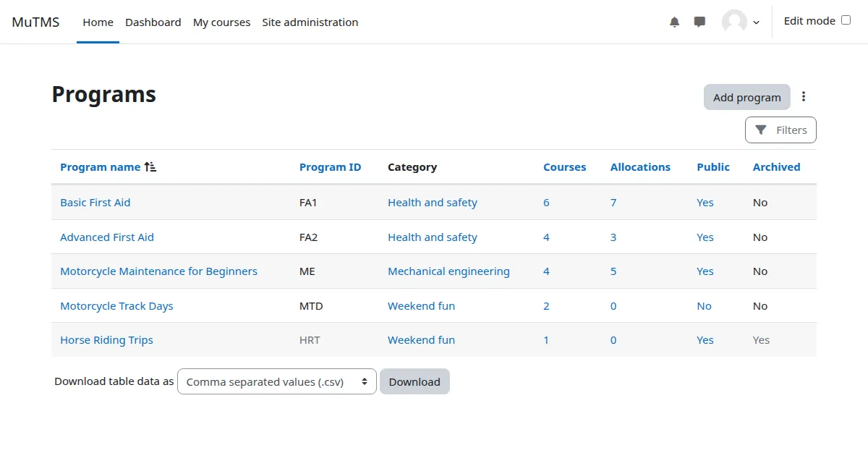The image size is (868, 461).
Task: Click the Add program button
Action: (746, 96)
